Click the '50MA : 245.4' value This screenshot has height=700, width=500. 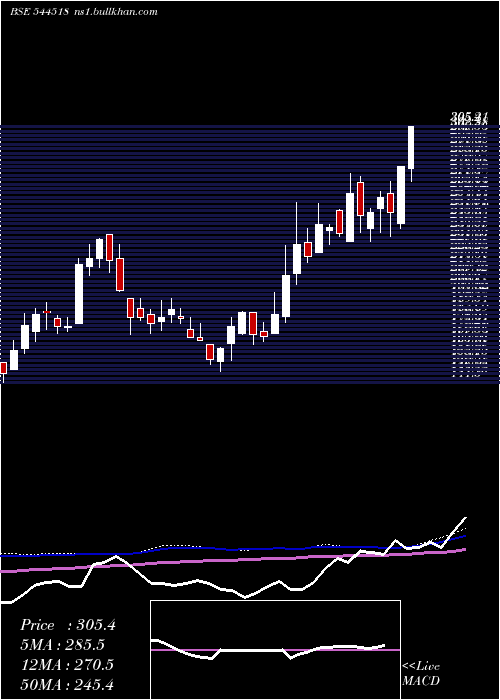coord(67,684)
